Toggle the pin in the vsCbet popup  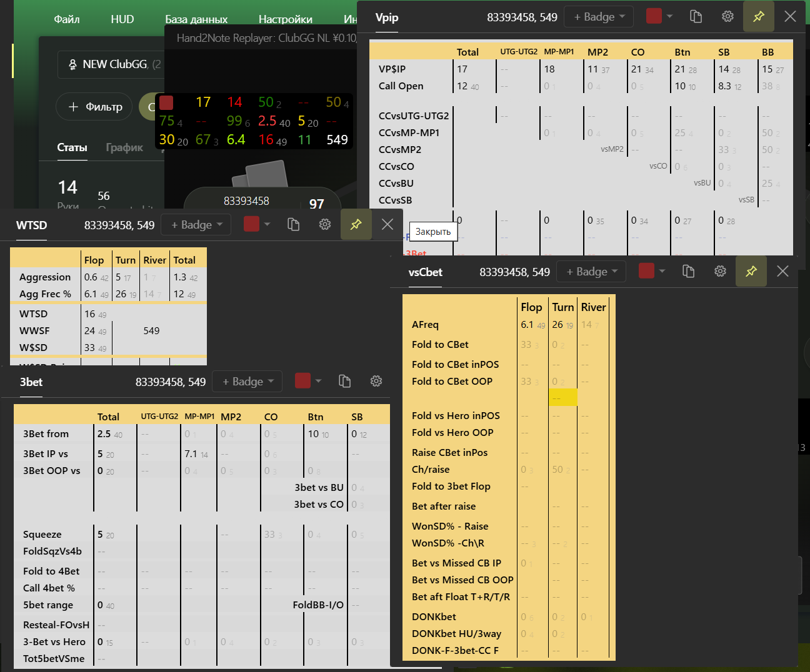[x=751, y=272]
